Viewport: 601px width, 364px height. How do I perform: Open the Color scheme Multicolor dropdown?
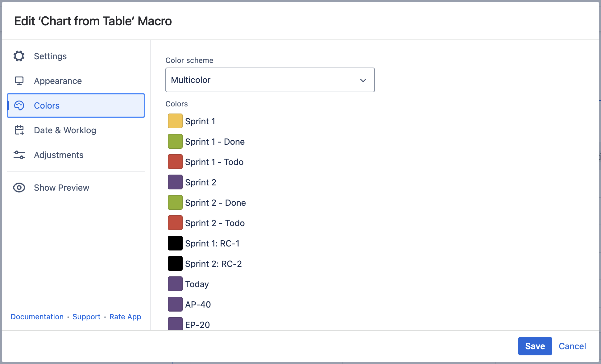point(270,80)
